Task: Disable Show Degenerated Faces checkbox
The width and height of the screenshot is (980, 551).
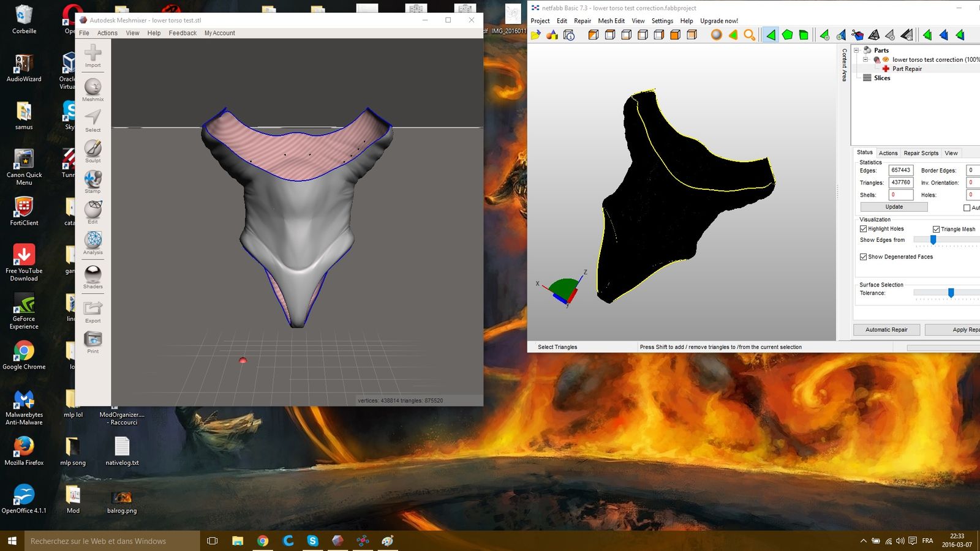Action: coord(863,257)
